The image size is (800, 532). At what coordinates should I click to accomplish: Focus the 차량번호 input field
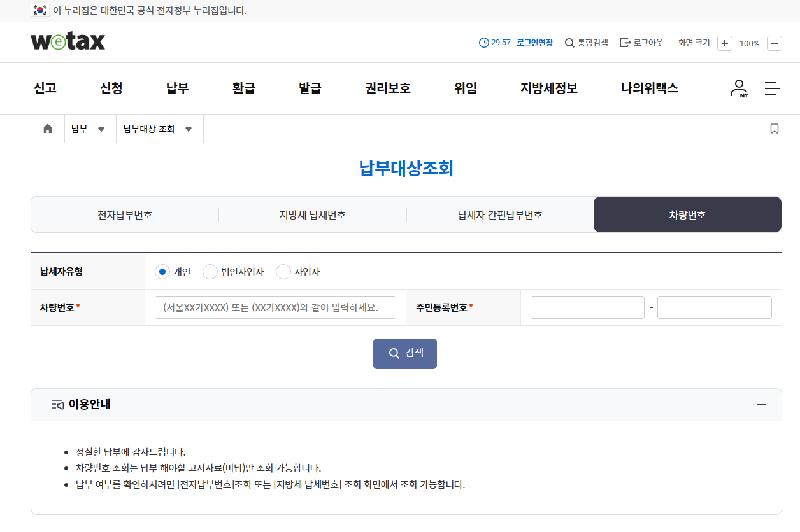tap(275, 307)
